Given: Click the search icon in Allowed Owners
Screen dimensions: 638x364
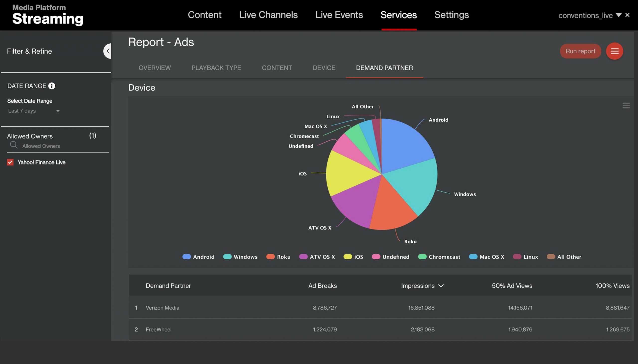Looking at the screenshot, I should coord(14,145).
